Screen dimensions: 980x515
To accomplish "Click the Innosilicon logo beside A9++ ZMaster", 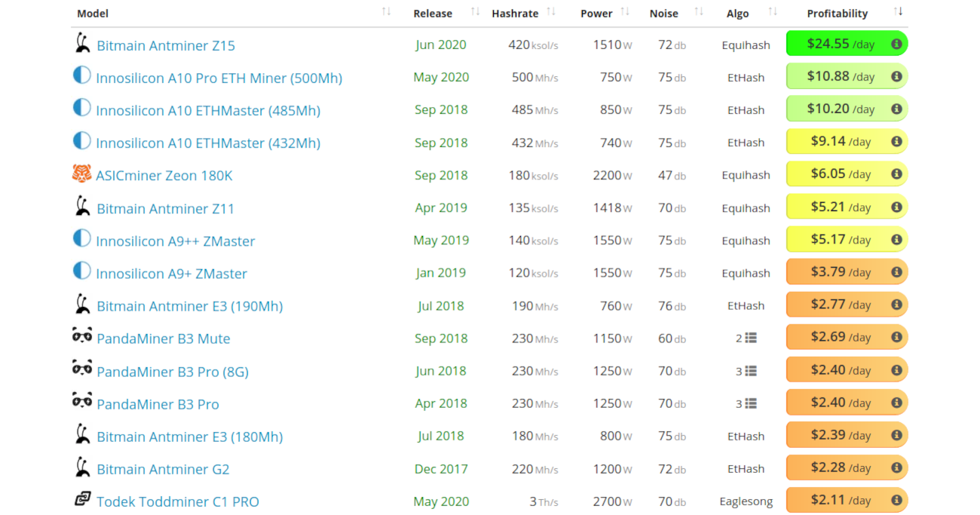I will click(x=81, y=238).
